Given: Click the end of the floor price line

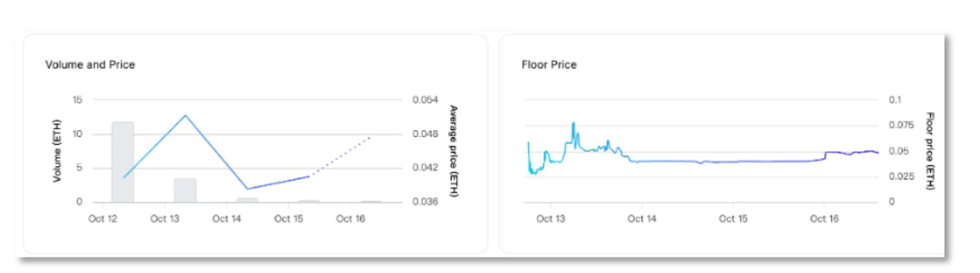Looking at the screenshot, I should click(878, 153).
